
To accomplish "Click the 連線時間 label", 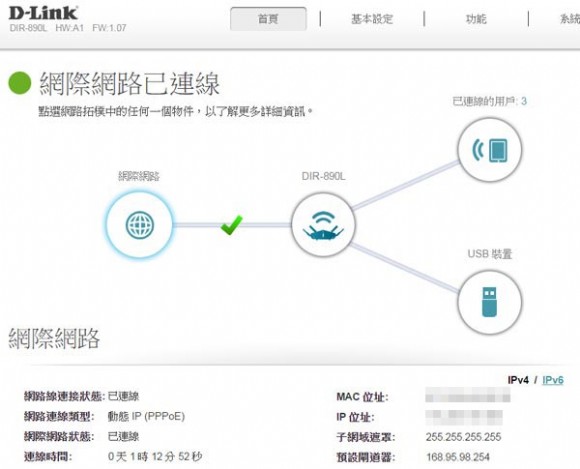I will pyautogui.click(x=48, y=456).
